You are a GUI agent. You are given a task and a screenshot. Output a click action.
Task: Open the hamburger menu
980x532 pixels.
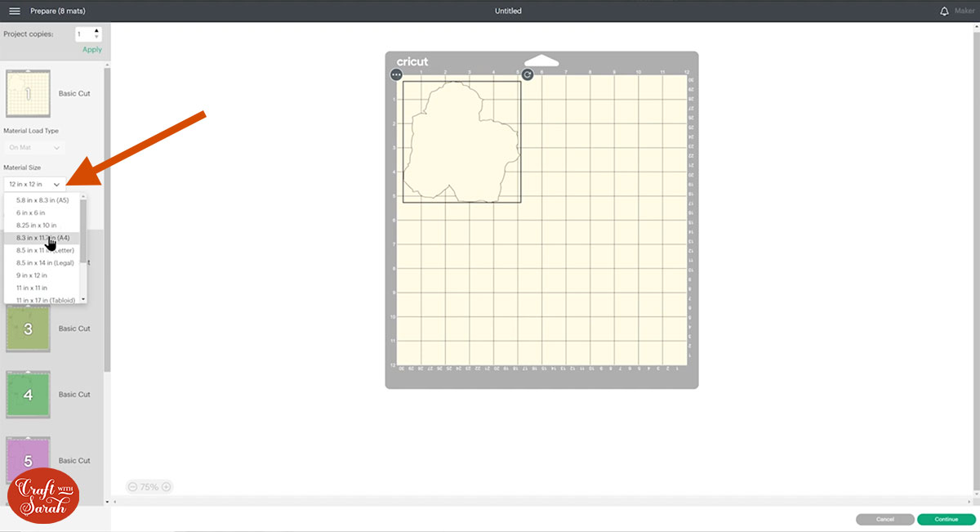tap(14, 11)
